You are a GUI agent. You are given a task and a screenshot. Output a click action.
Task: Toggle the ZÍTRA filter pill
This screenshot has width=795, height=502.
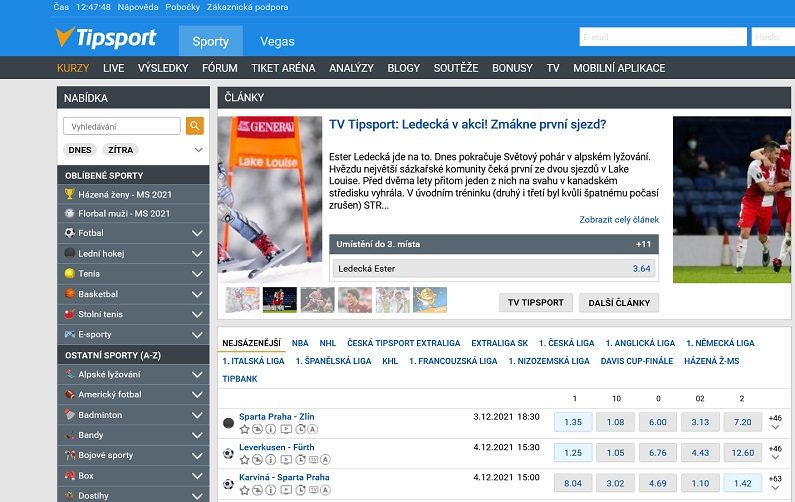coord(121,150)
